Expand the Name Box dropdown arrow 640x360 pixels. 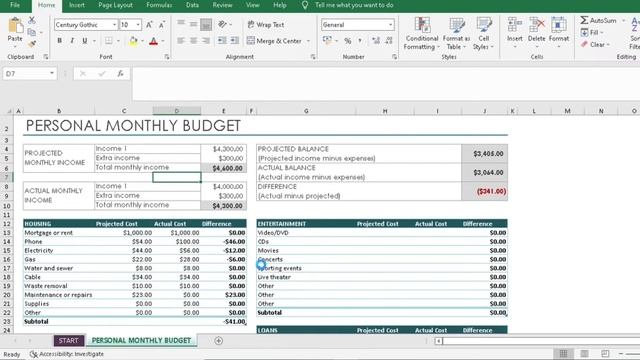52,73
